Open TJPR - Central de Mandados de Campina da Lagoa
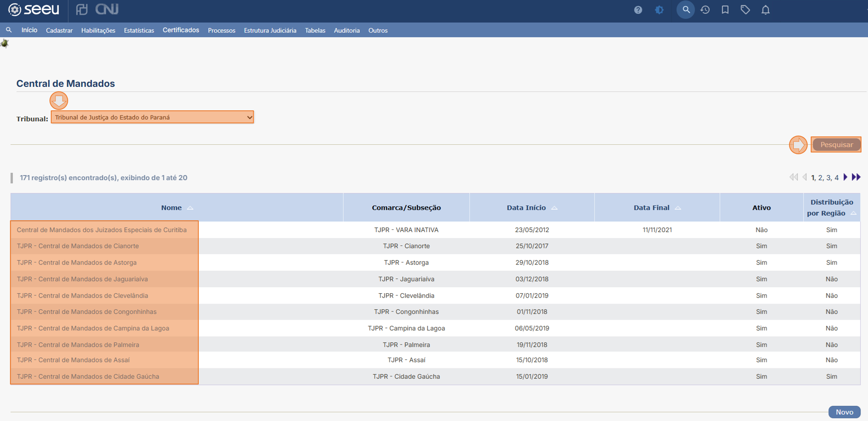 tap(93, 328)
